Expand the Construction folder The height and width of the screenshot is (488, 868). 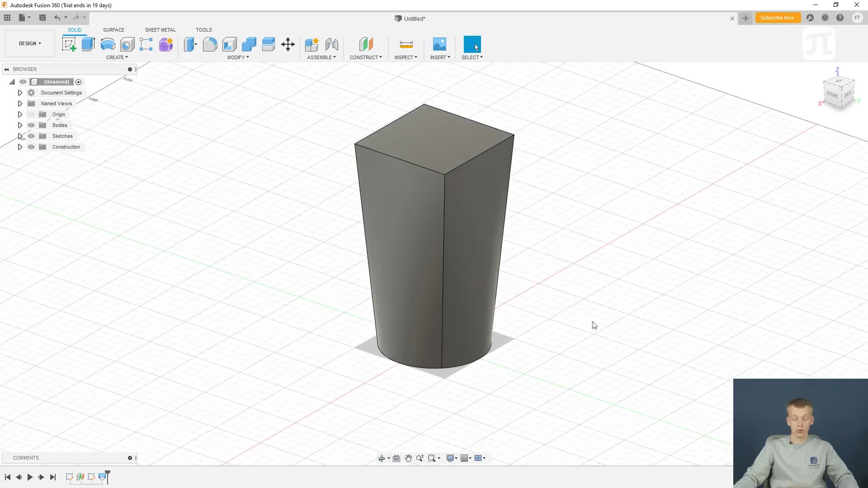tap(20, 147)
